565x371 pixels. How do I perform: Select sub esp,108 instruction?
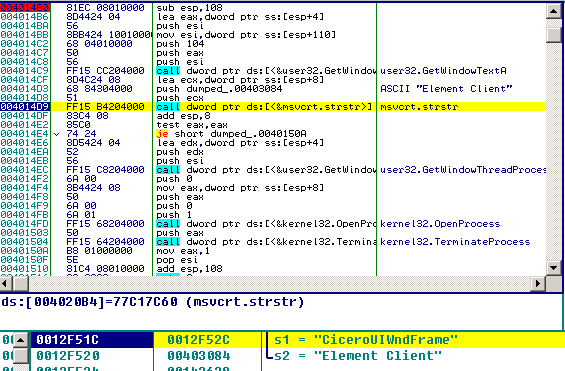coord(189,8)
